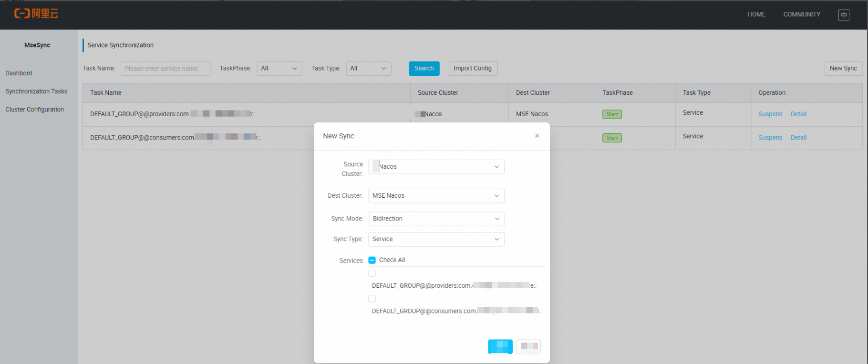Click the Alibaba Cloud logo
868x364 pixels.
pos(36,14)
